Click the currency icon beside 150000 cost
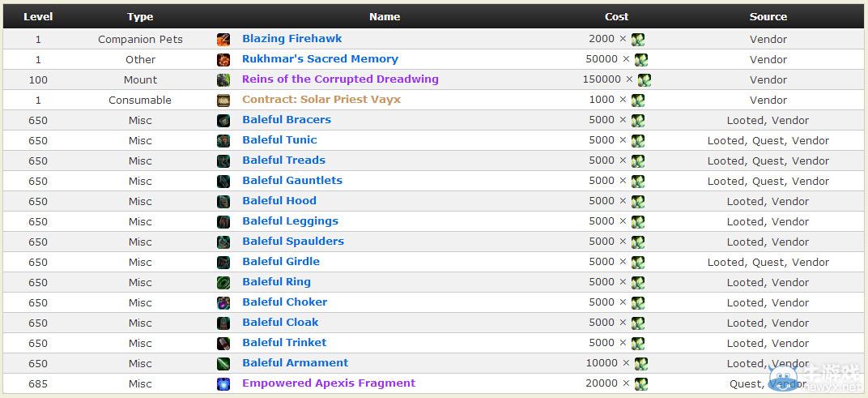Image resolution: width=868 pixels, height=398 pixels. (x=645, y=79)
